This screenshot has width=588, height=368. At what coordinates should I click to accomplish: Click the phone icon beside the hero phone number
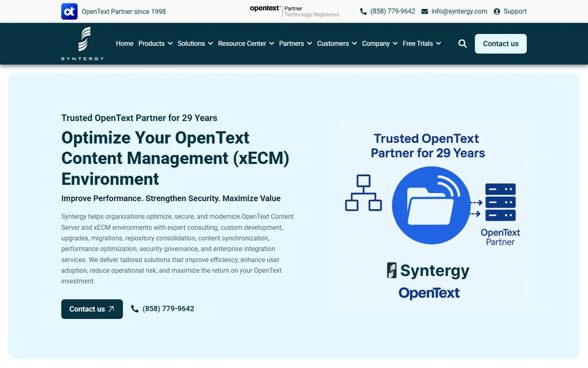135,309
